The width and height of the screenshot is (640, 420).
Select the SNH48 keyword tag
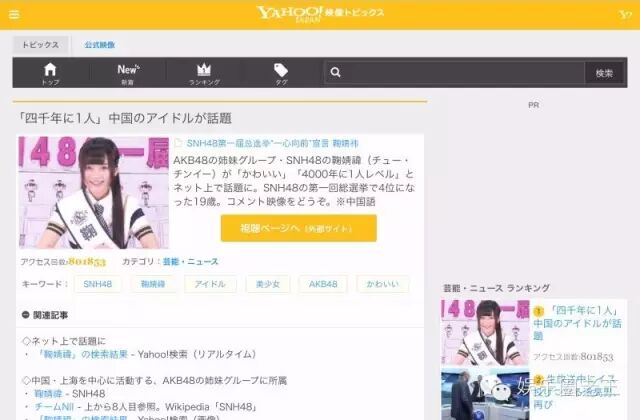98,284
